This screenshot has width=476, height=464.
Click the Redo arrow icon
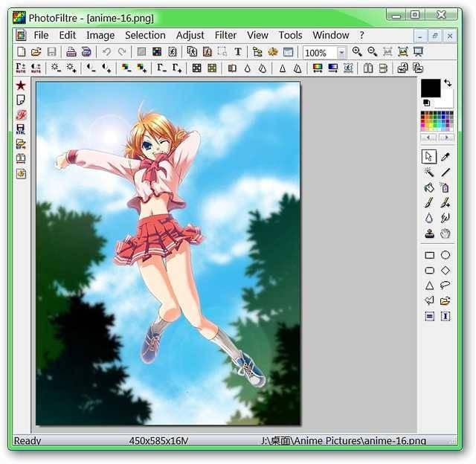(122, 52)
